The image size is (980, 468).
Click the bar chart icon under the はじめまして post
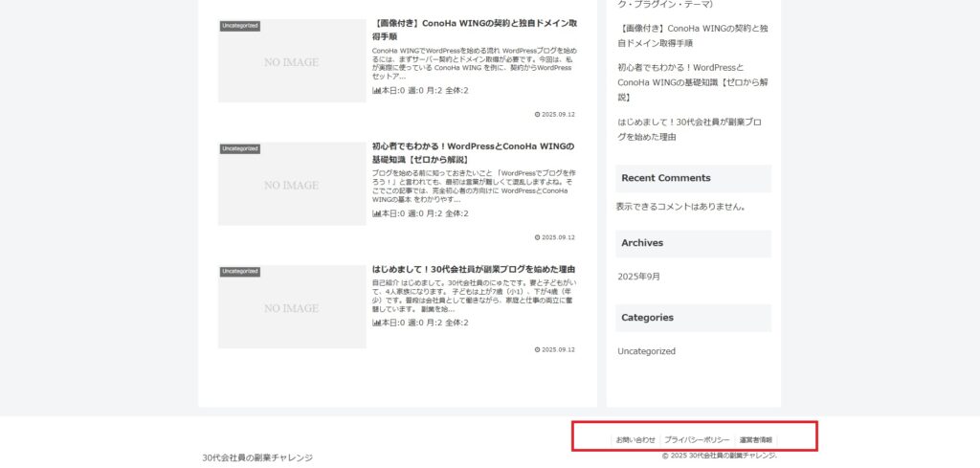tap(376, 323)
